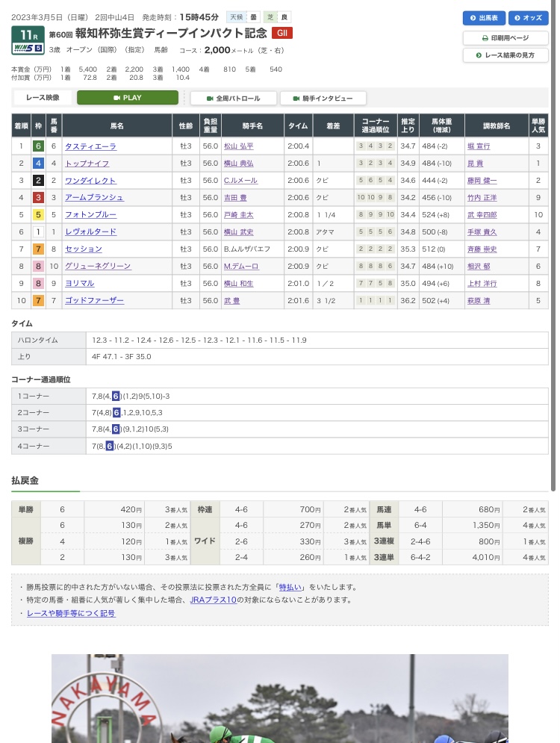560x743 pixels.
Task: Click the green frame 6 badge for タスティエーラ
Action: 38,146
